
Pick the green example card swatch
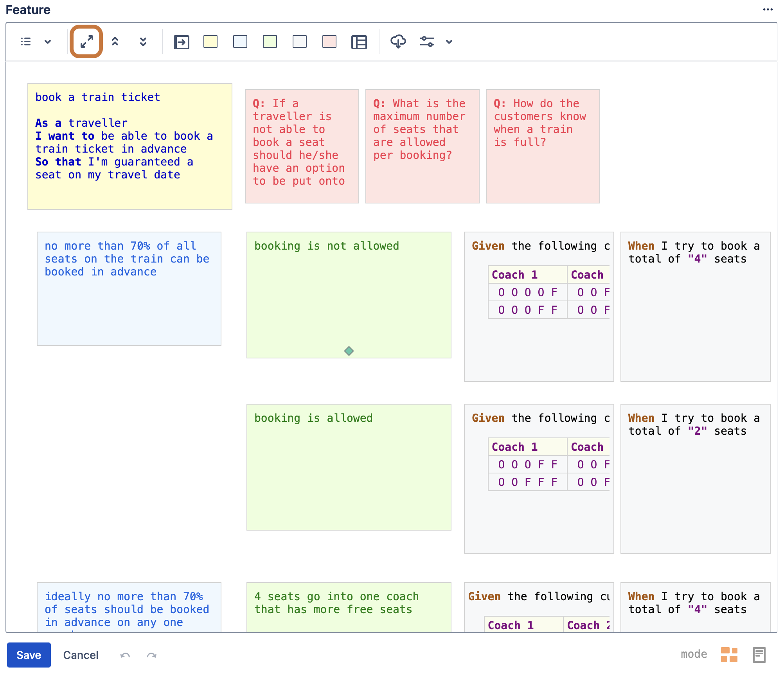point(270,41)
